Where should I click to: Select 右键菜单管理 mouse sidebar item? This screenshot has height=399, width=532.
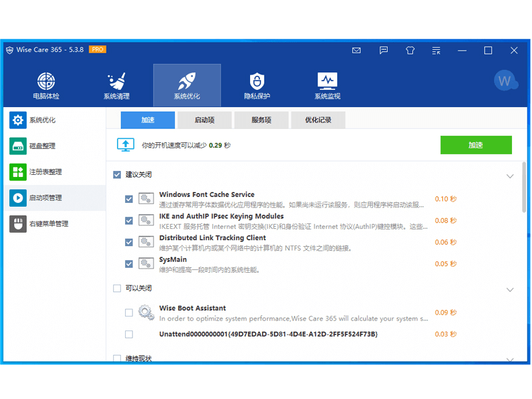coord(55,224)
